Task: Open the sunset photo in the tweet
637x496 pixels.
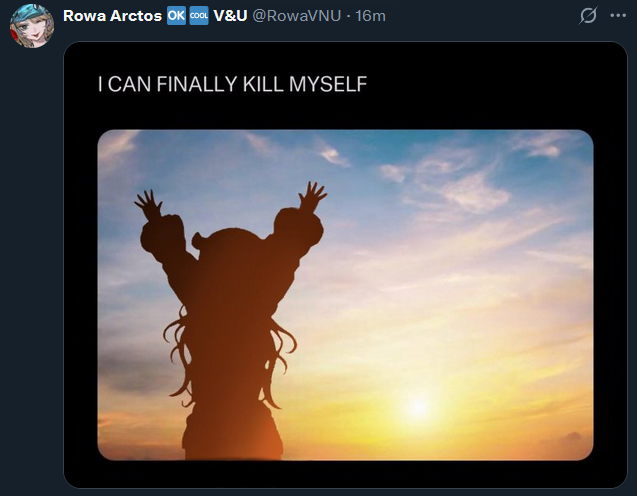Action: pyautogui.click(x=345, y=295)
